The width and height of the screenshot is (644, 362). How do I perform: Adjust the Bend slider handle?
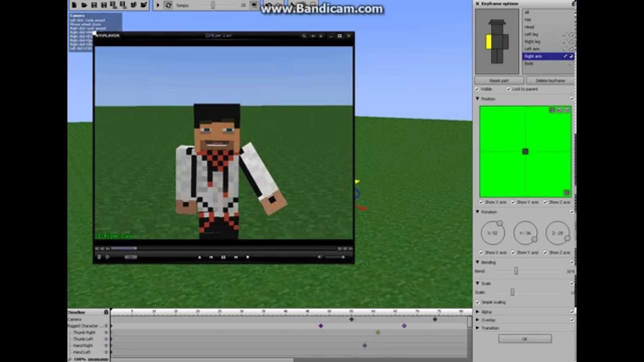[516, 271]
